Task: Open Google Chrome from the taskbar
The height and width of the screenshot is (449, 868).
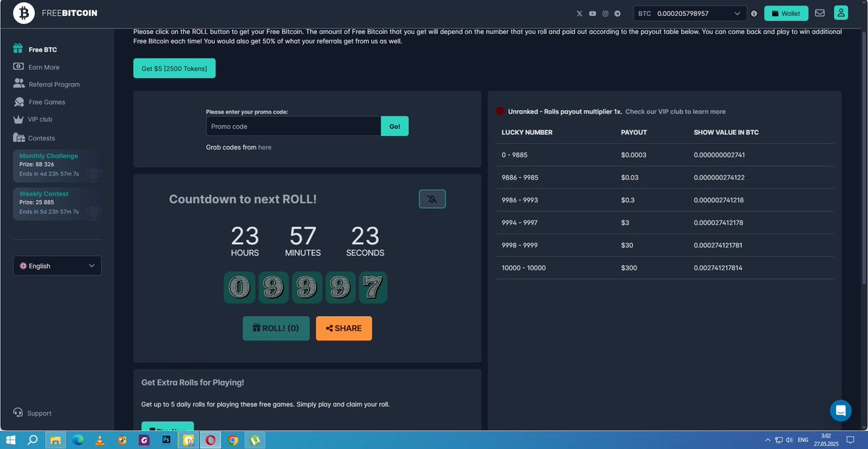Action: (233, 440)
